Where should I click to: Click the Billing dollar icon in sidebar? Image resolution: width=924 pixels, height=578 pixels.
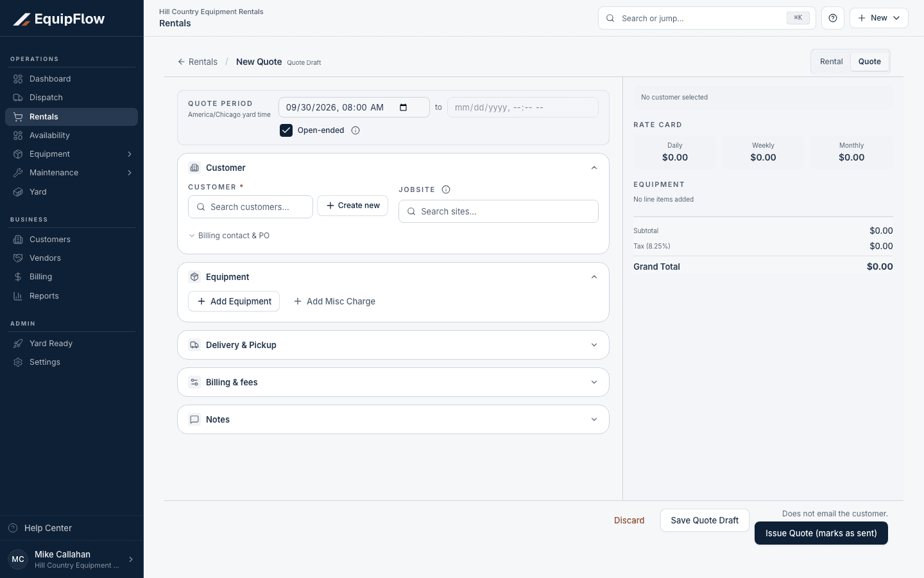[x=18, y=277]
